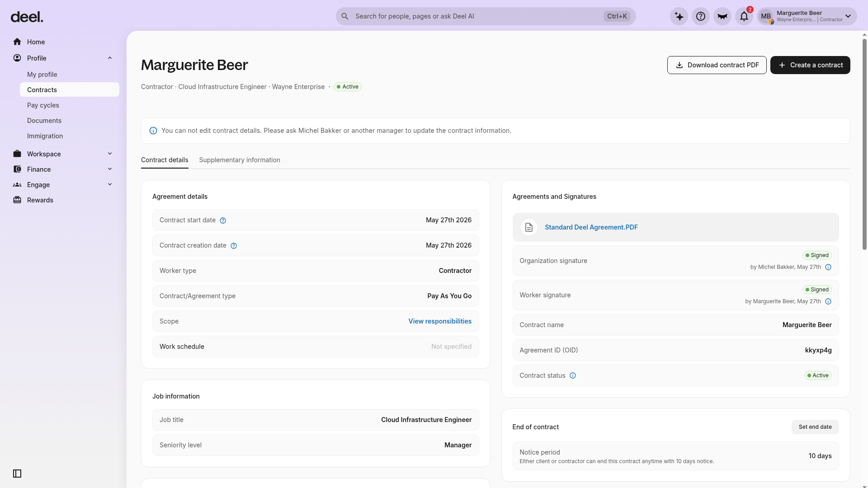The height and width of the screenshot is (488, 868).
Task: Collapse the Profile section chevron
Action: click(x=110, y=58)
